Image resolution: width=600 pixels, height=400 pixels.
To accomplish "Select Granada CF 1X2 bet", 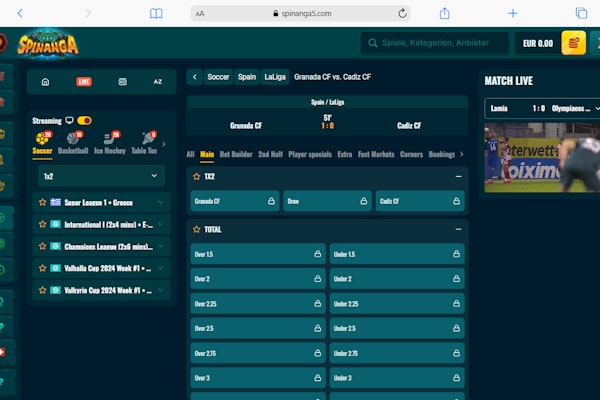I will (235, 201).
